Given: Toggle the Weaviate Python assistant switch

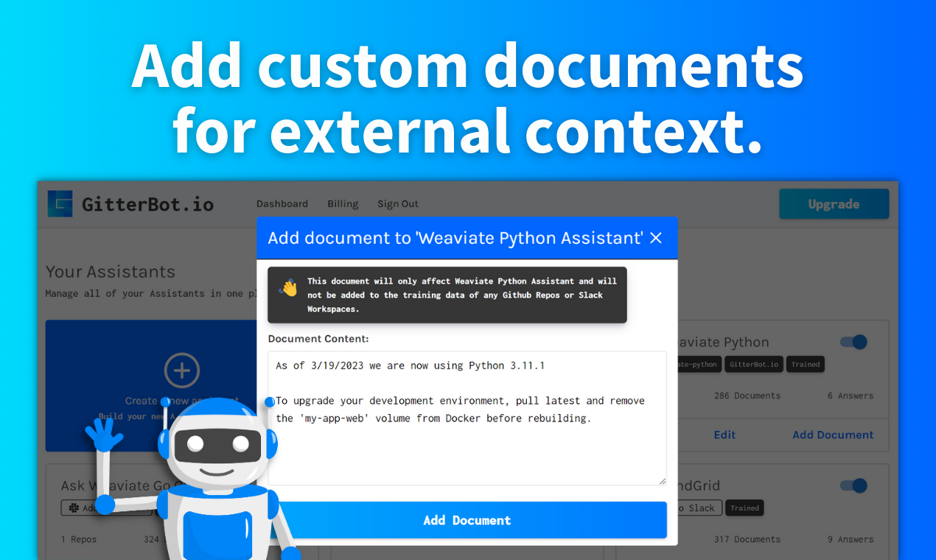Looking at the screenshot, I should tap(854, 342).
